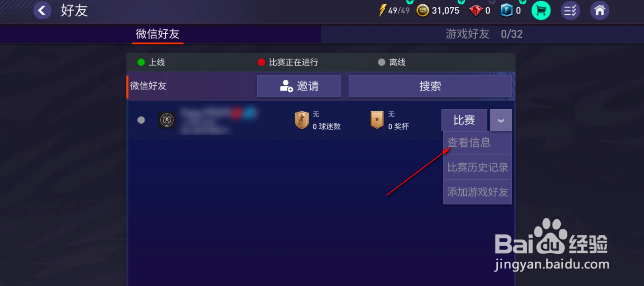Click the trophy star badge icon
This screenshot has width=644, height=286.
coord(377,120)
